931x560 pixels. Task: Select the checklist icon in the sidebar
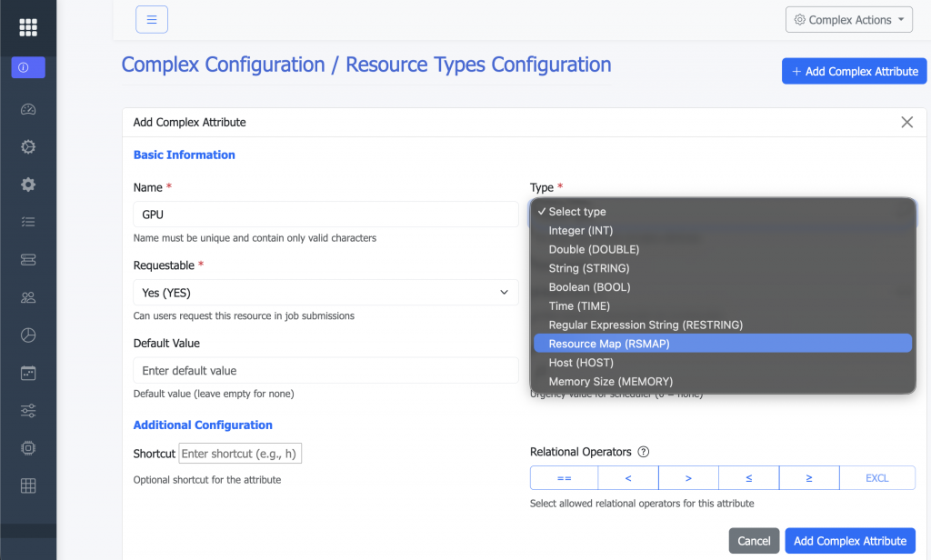[28, 222]
